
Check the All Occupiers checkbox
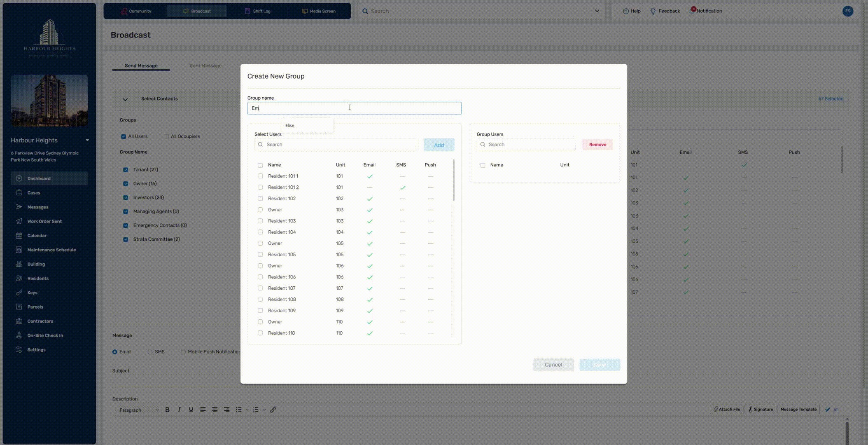[x=166, y=136]
